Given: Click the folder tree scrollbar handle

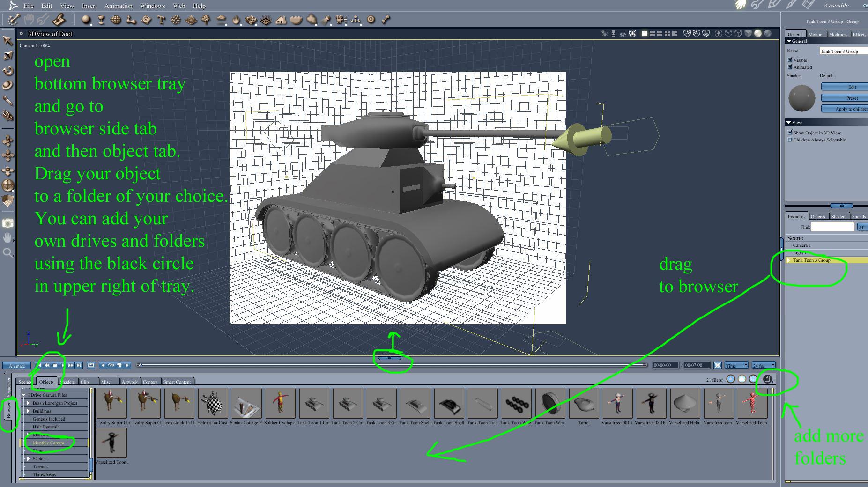Looking at the screenshot, I should coord(90,465).
